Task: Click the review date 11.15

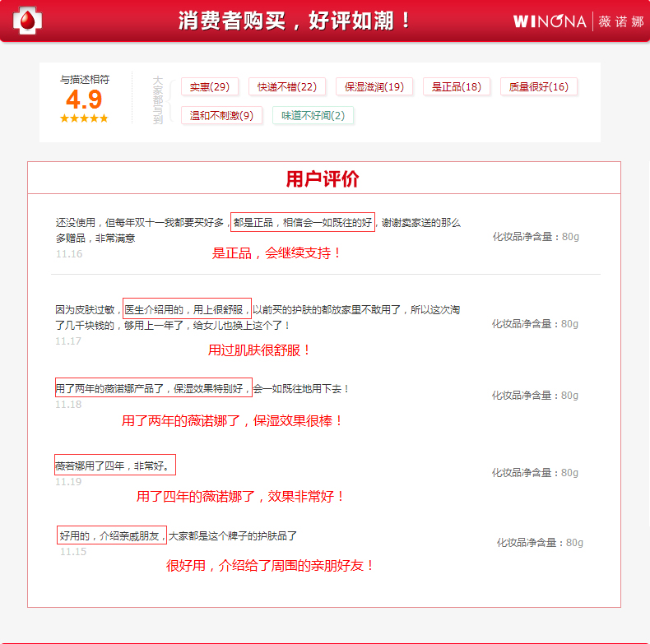Action: (x=73, y=552)
